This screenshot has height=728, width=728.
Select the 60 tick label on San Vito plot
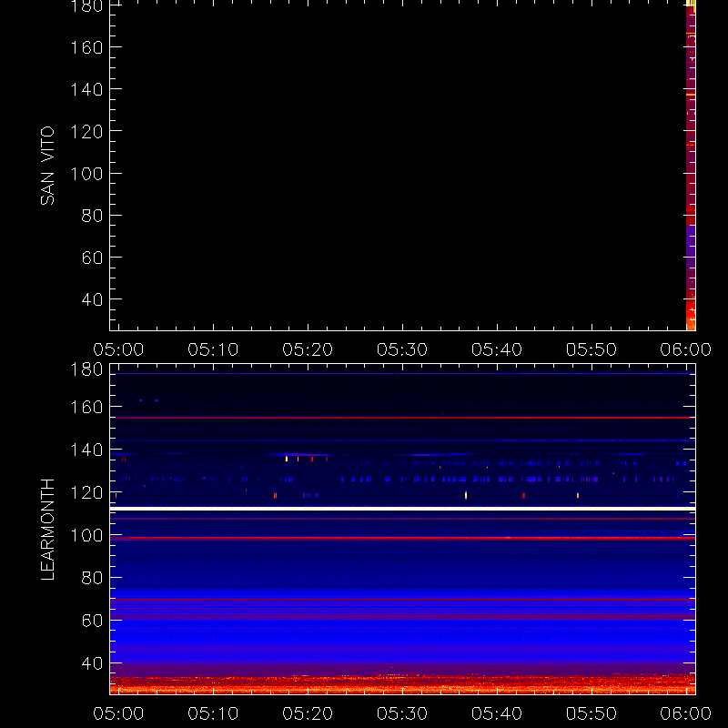point(92,258)
